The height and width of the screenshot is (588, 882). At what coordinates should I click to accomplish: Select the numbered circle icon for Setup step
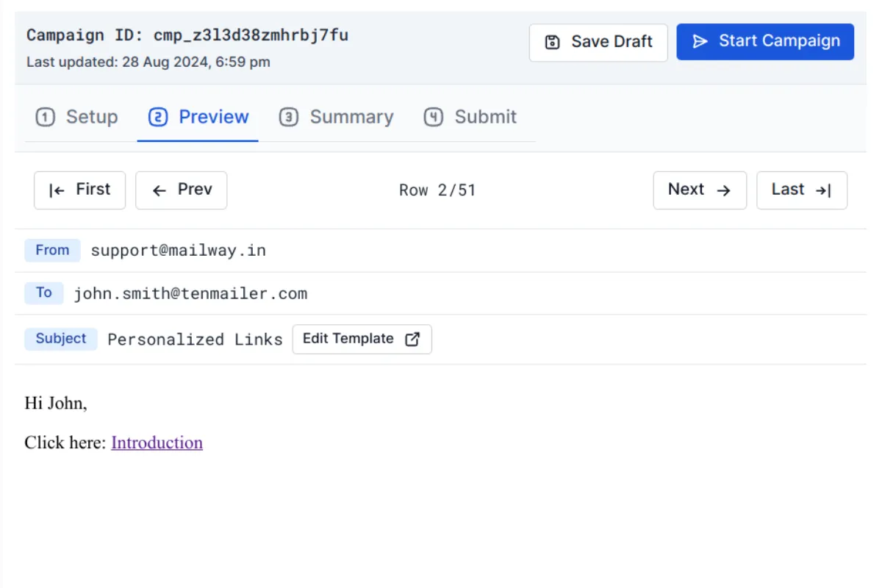[x=45, y=117]
